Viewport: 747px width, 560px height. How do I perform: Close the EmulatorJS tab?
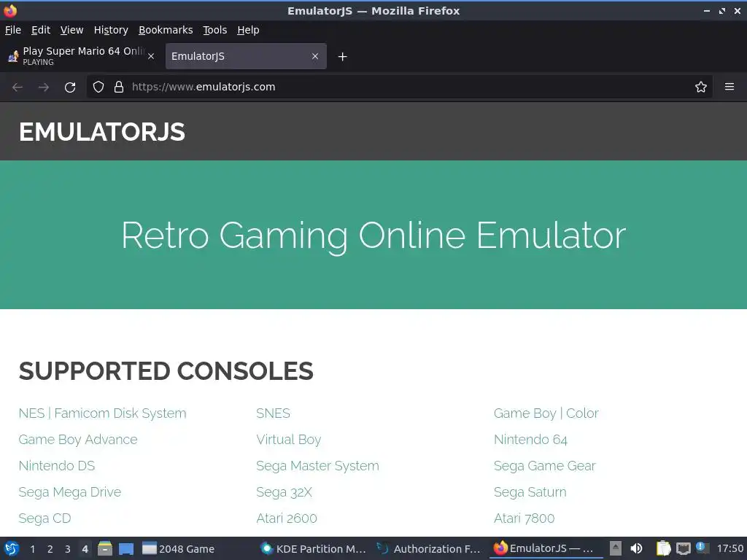coord(315,56)
